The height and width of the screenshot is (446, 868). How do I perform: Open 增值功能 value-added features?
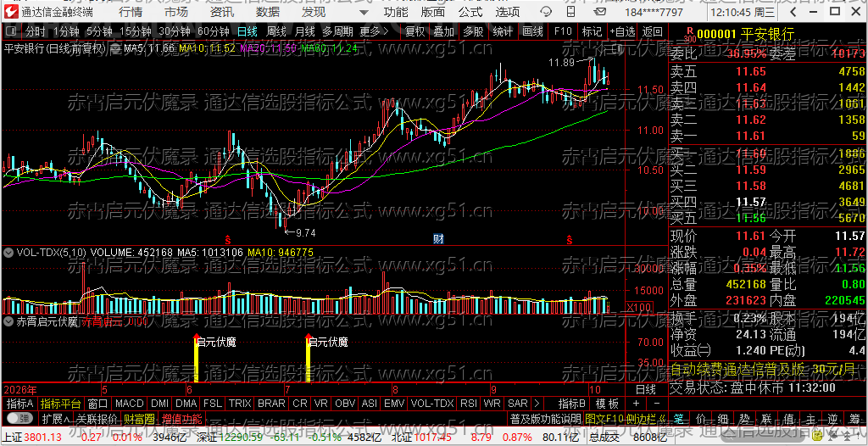[x=182, y=418]
